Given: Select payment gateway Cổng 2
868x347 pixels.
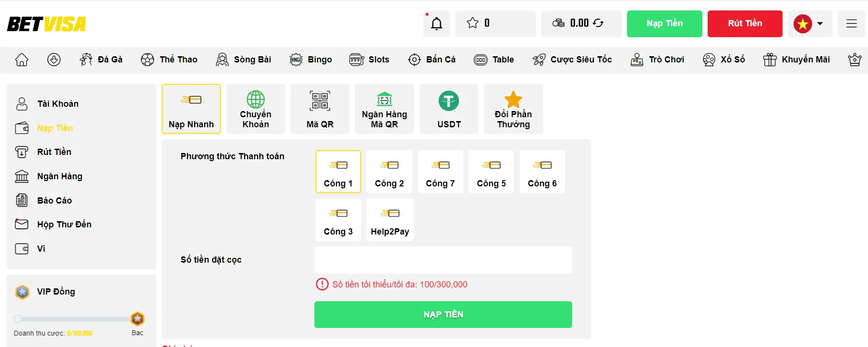Looking at the screenshot, I should (x=389, y=172).
